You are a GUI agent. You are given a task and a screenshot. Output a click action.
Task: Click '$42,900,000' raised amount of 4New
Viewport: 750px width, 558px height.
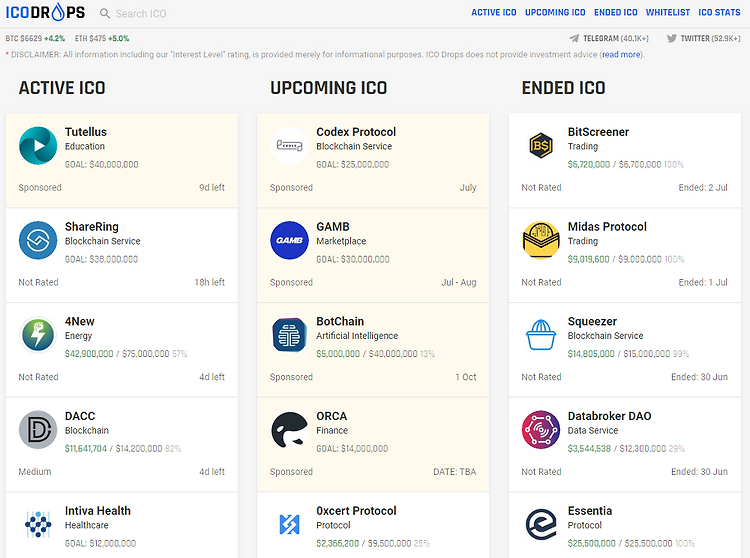(89, 354)
